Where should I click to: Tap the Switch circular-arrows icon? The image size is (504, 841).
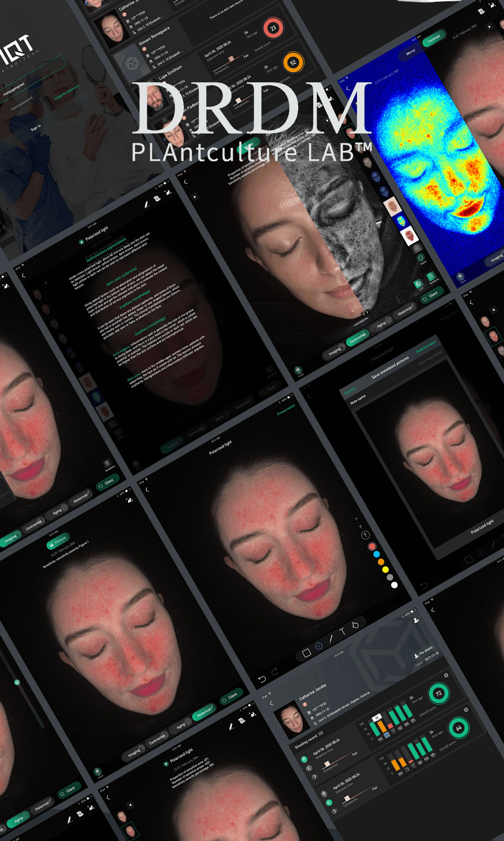[x=421, y=258]
